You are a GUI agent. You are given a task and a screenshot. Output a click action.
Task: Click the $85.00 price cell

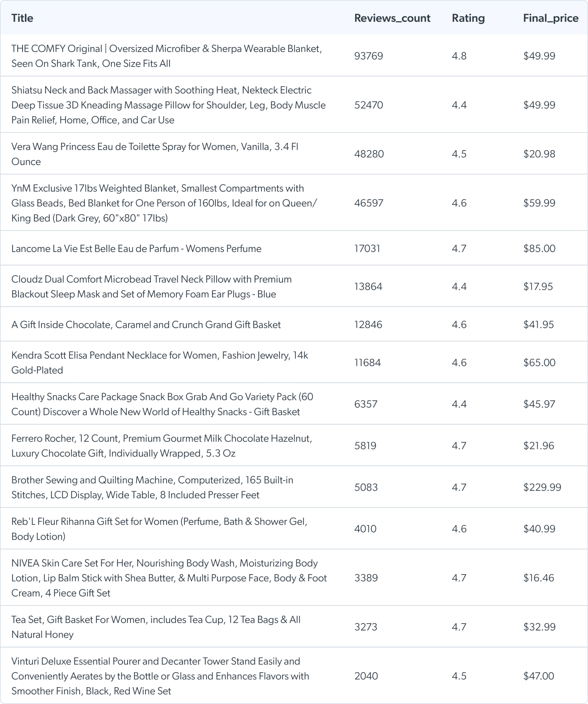tap(539, 248)
